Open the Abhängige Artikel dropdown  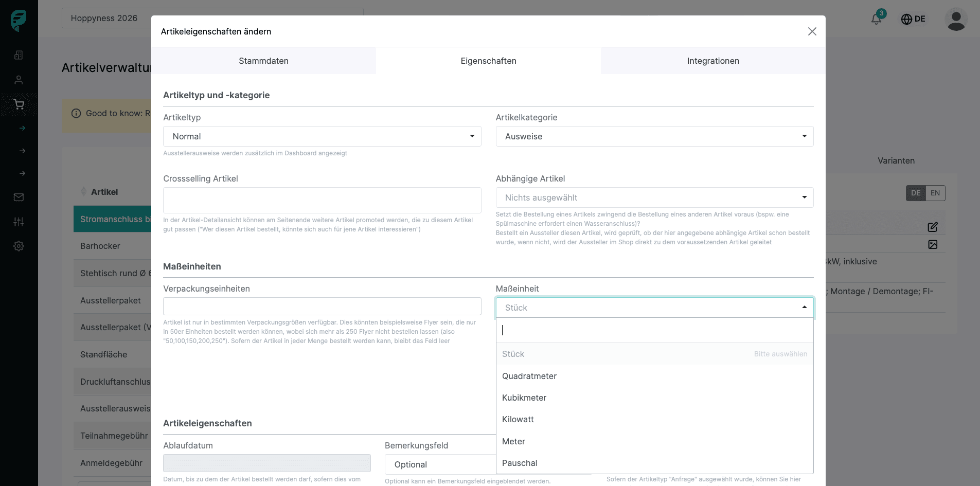pos(654,197)
